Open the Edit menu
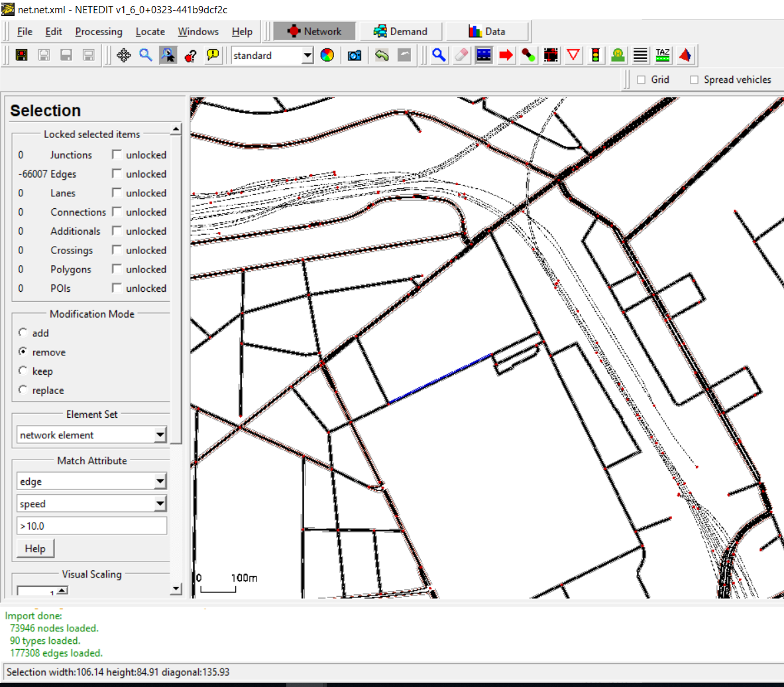This screenshot has height=687, width=784. click(x=54, y=32)
